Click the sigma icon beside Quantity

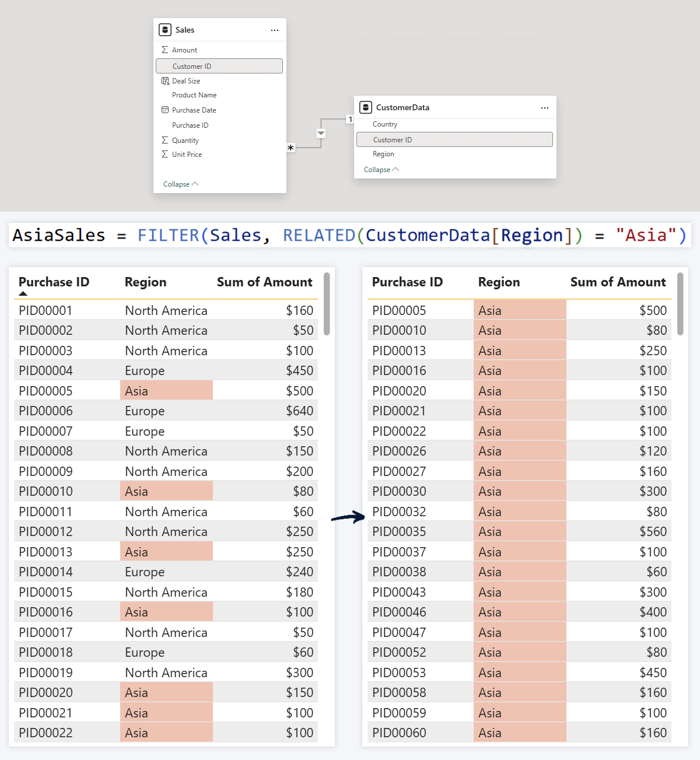[x=165, y=141]
